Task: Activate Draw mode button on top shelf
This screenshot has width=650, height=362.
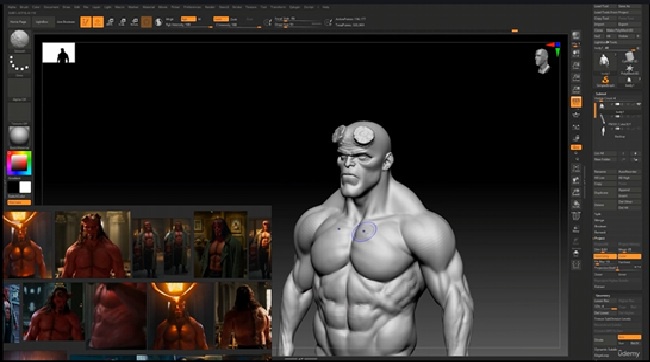Action: click(x=98, y=22)
